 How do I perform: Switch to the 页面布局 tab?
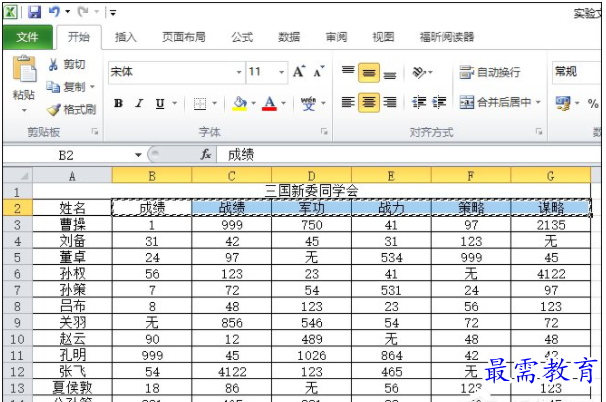pyautogui.click(x=184, y=37)
